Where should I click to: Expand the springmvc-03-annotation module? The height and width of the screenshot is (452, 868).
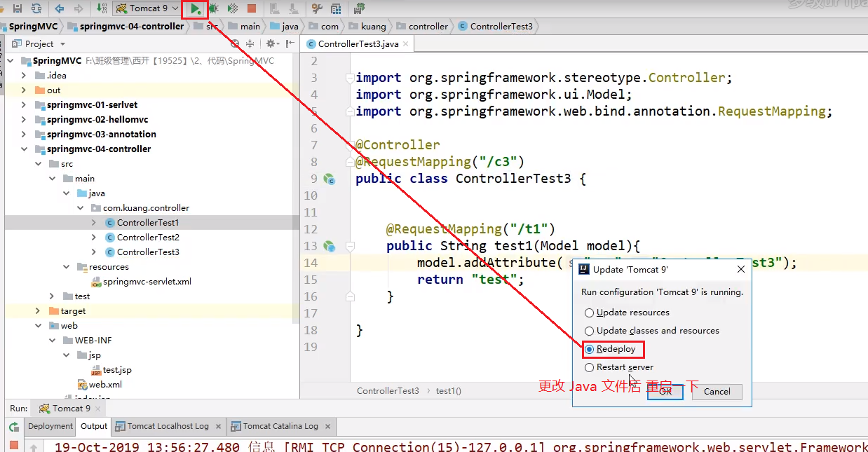[23, 134]
